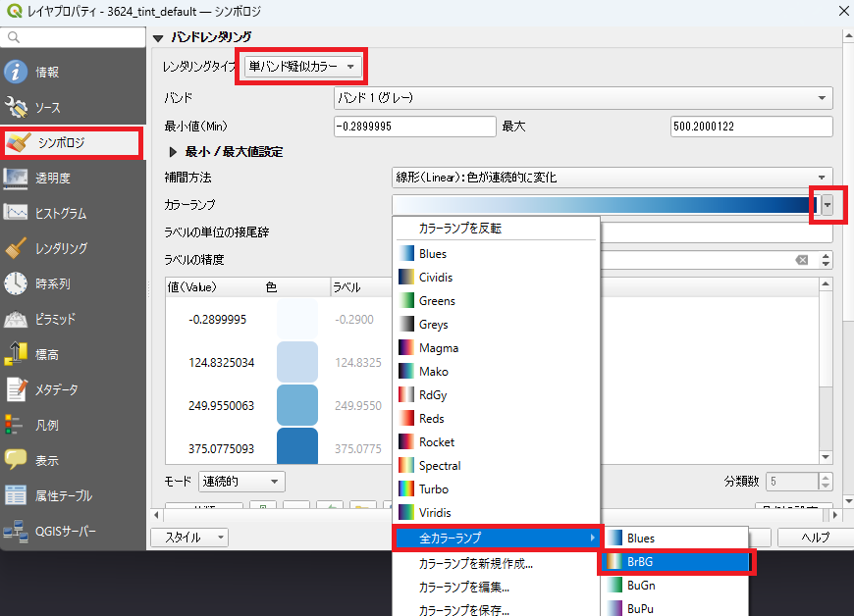Select the メタデータ (Metadata) sidebar icon
The image size is (854, 616).
17,389
